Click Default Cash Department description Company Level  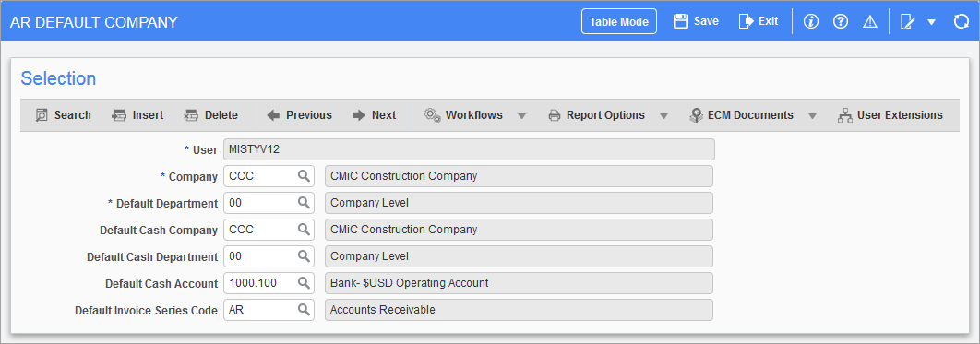[519, 256]
